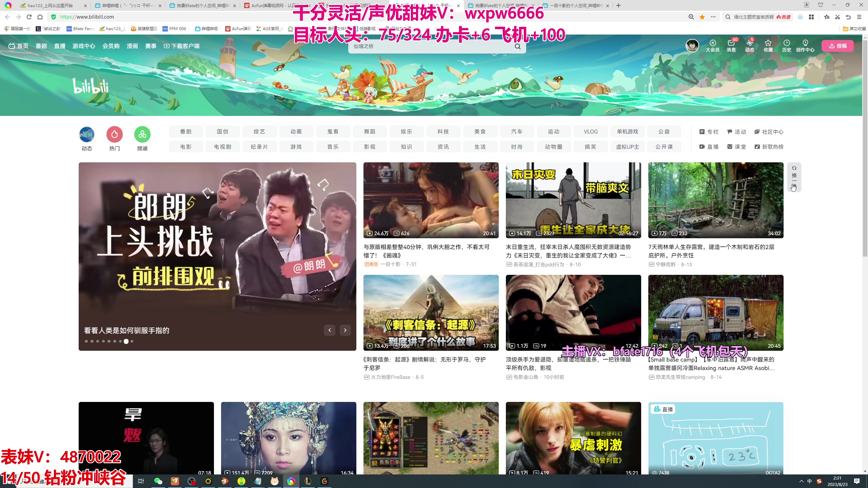
Task: Click the search magnifier in the search box
Action: point(518,46)
